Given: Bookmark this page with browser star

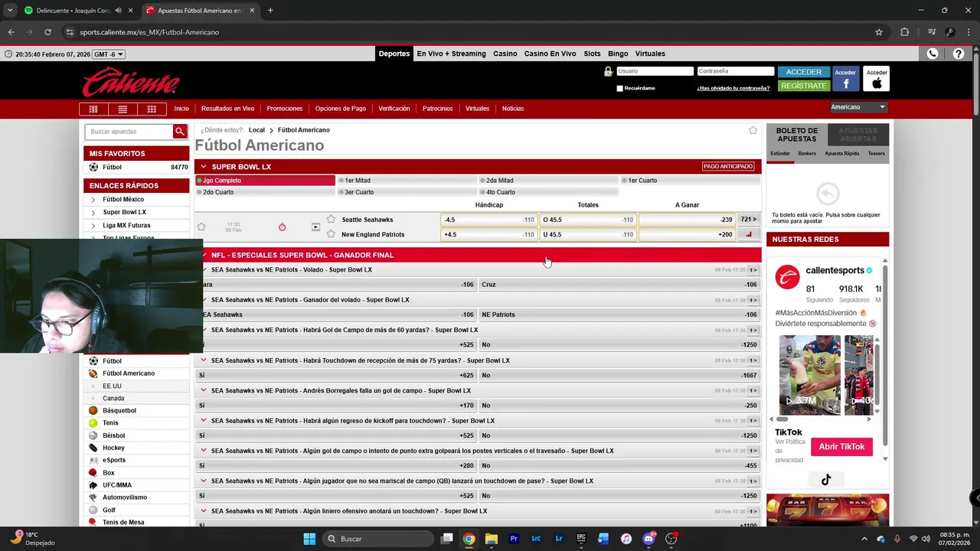Looking at the screenshot, I should tap(879, 32).
